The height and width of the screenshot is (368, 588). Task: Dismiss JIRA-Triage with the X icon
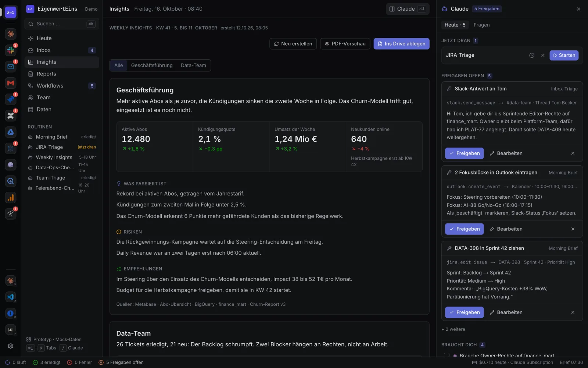point(543,55)
